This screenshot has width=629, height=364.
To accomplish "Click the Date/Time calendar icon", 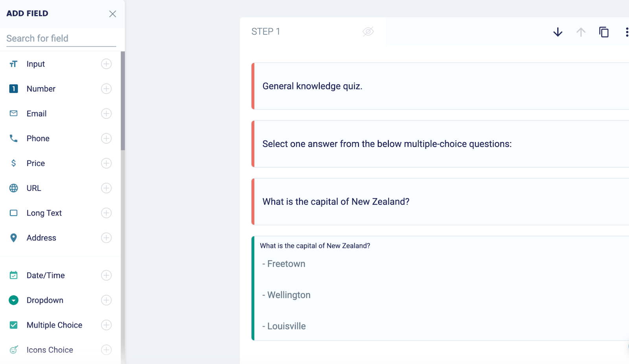I will click(x=14, y=275).
